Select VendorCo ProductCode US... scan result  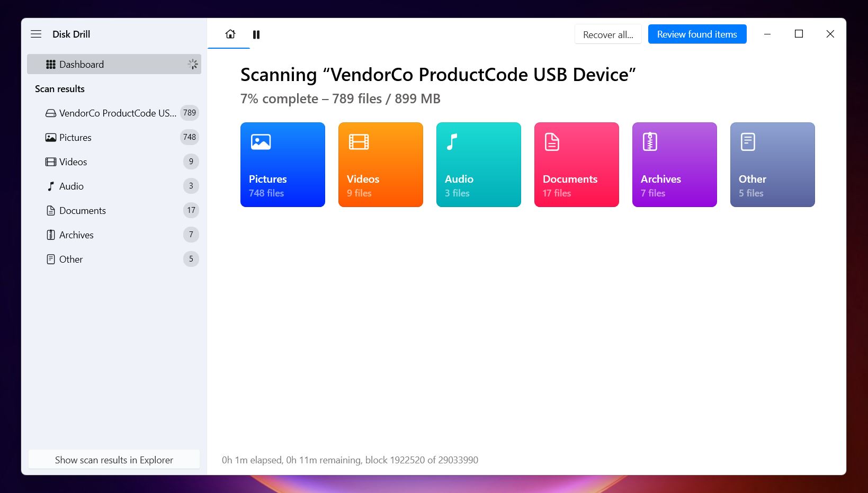coord(114,113)
